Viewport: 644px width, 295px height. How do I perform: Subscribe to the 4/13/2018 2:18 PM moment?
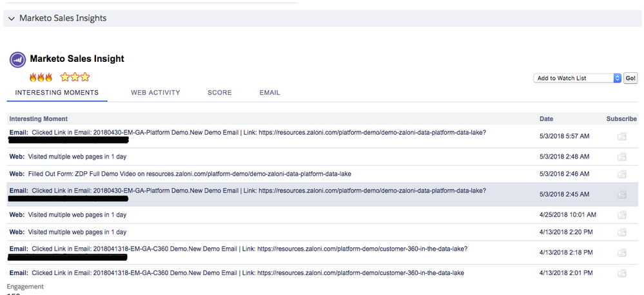click(x=622, y=252)
